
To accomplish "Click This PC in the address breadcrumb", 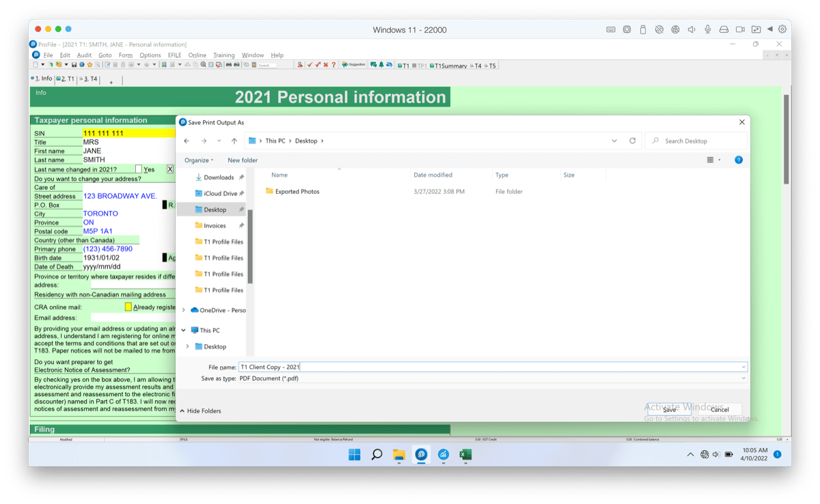I will pyautogui.click(x=275, y=141).
